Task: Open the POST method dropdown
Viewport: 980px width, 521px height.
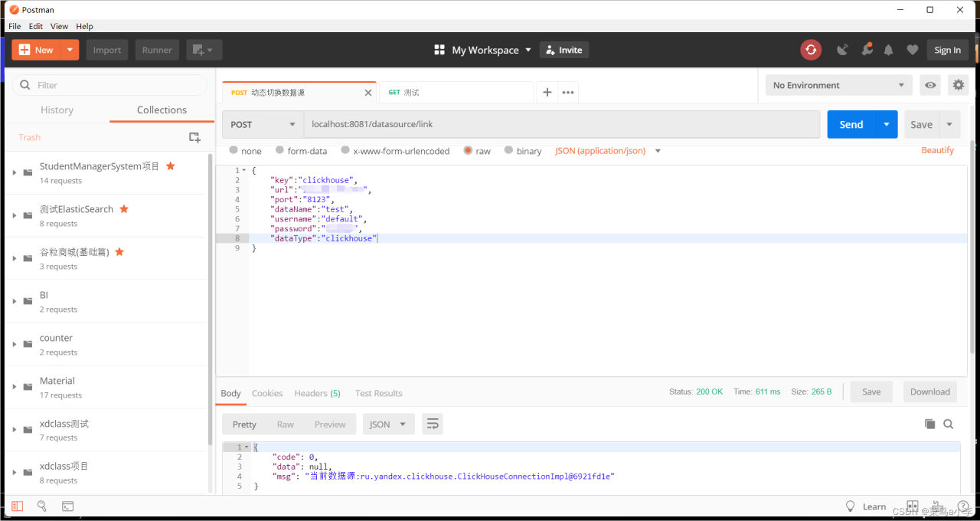Action: pos(263,124)
